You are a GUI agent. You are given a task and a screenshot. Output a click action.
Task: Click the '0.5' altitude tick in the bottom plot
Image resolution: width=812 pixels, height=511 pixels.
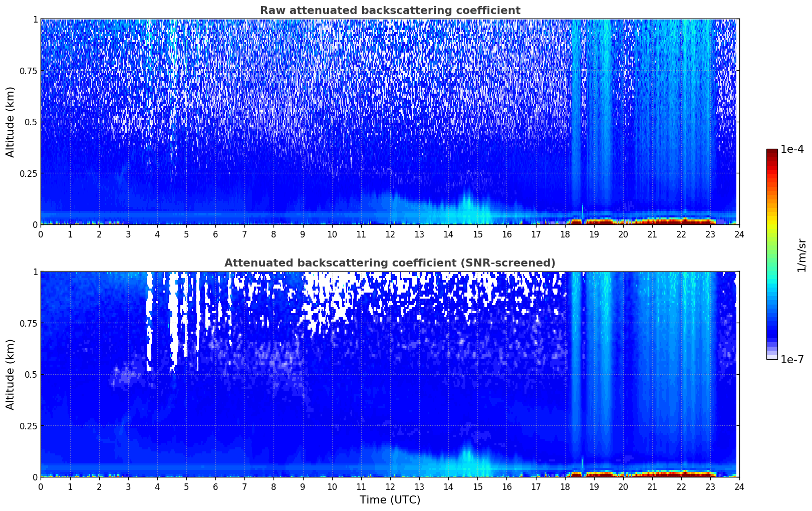click(31, 374)
